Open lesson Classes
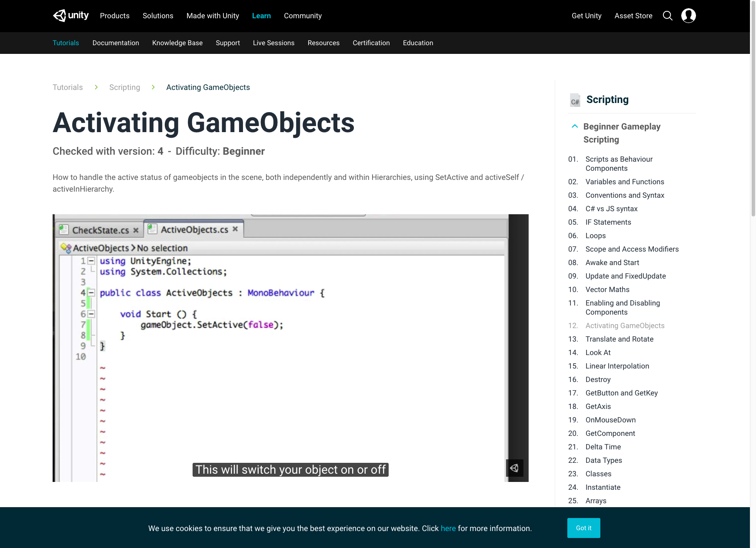Image resolution: width=756 pixels, height=548 pixels. click(598, 474)
